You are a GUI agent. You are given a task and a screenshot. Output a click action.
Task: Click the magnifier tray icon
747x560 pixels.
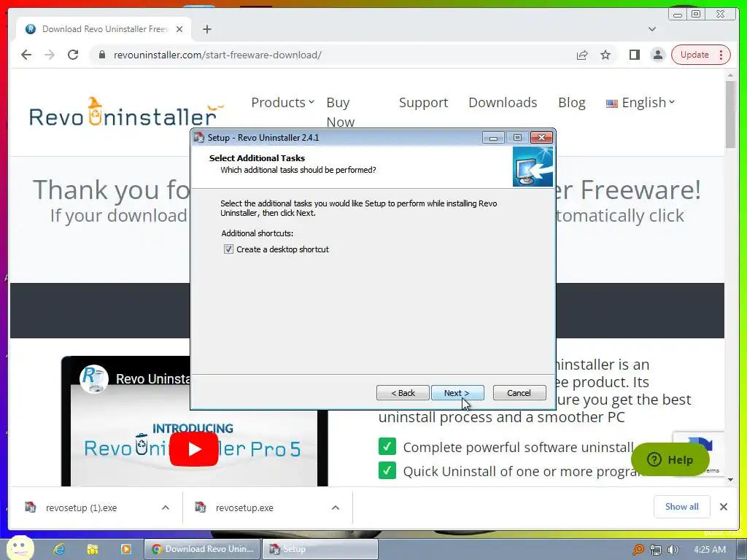tap(638, 550)
